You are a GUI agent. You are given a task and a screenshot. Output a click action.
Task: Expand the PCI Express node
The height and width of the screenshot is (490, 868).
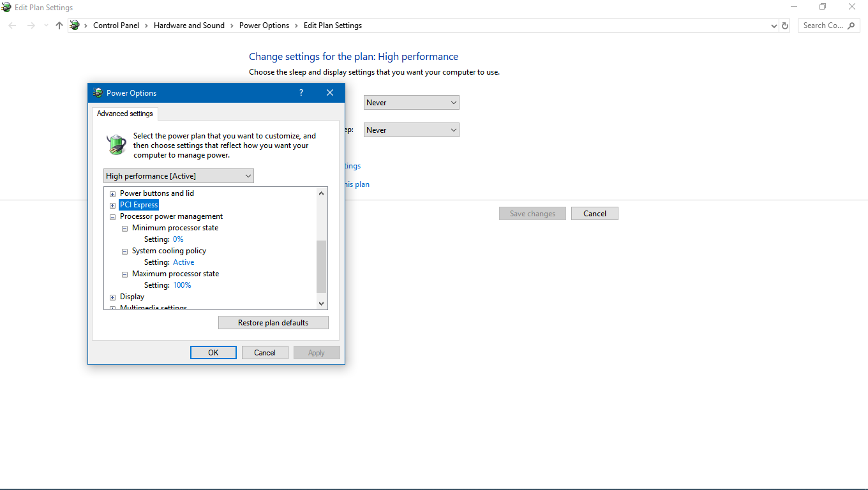[x=113, y=205]
